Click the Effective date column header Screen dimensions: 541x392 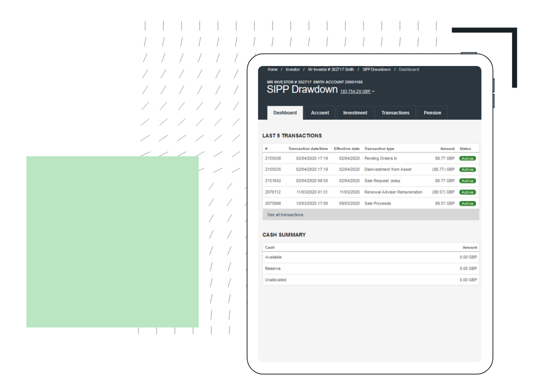click(x=346, y=148)
